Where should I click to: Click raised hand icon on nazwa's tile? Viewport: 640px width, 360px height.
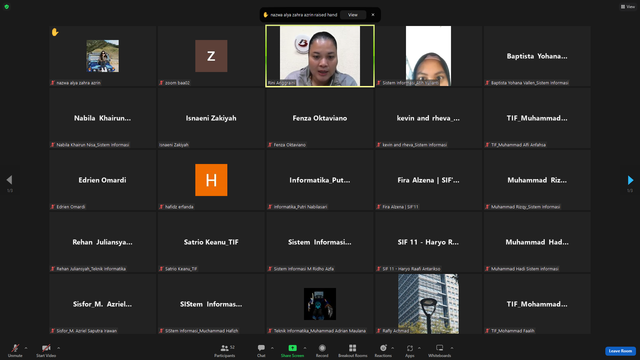pos(55,32)
